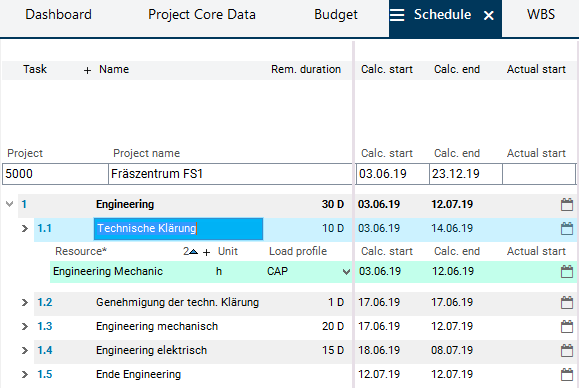Open calendar icon for Engineering row
579x388 pixels.
[x=567, y=204]
